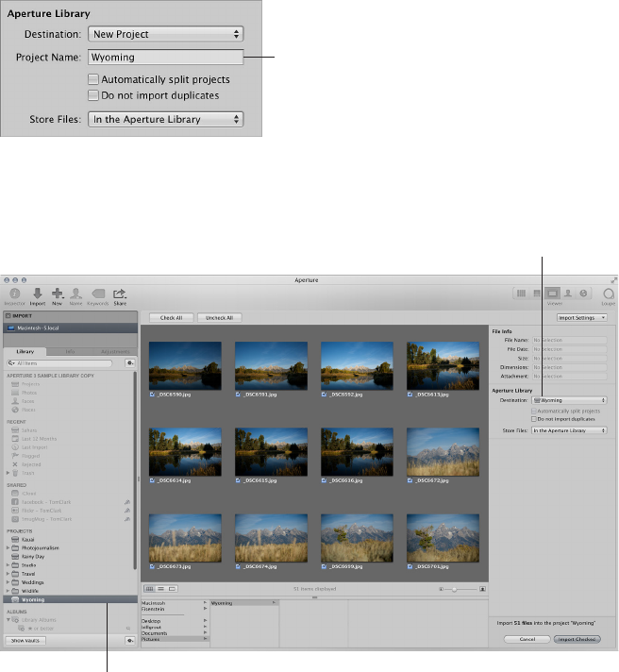This screenshot has height=672, width=619.
Task: Click in the Project Name field
Action: pos(166,57)
